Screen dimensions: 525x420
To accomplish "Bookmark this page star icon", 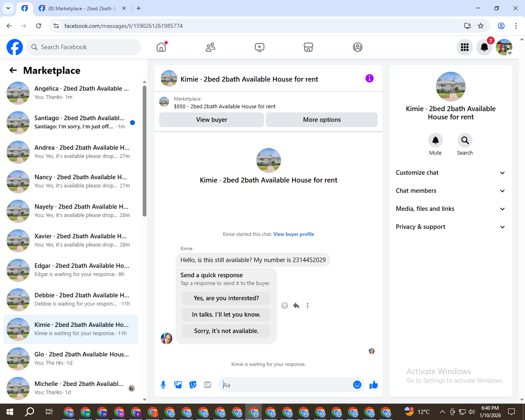I will (x=481, y=26).
